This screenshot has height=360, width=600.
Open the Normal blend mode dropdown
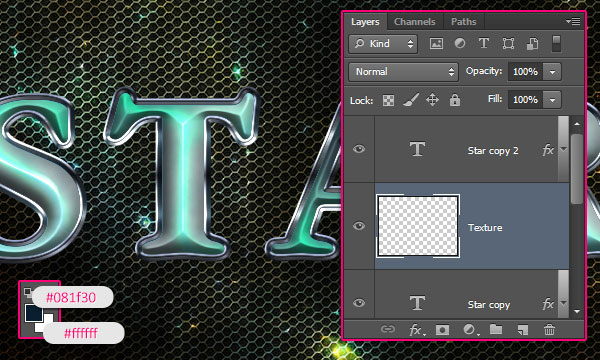(403, 72)
